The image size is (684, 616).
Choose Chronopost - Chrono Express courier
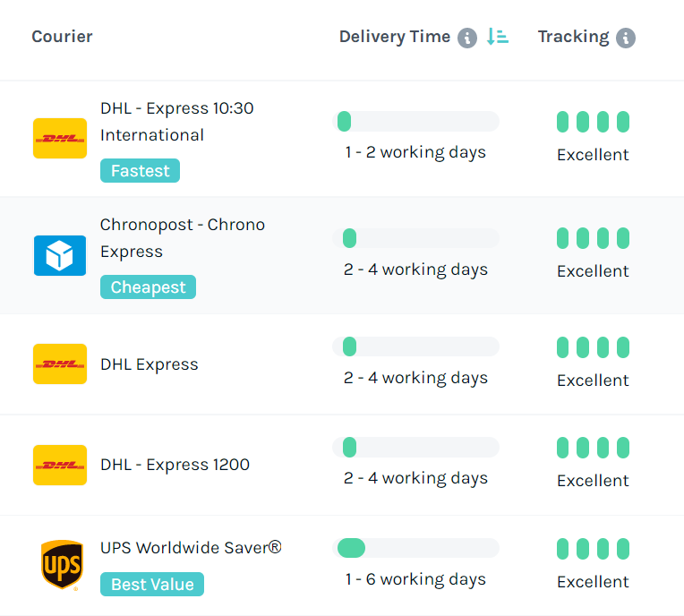(x=182, y=238)
